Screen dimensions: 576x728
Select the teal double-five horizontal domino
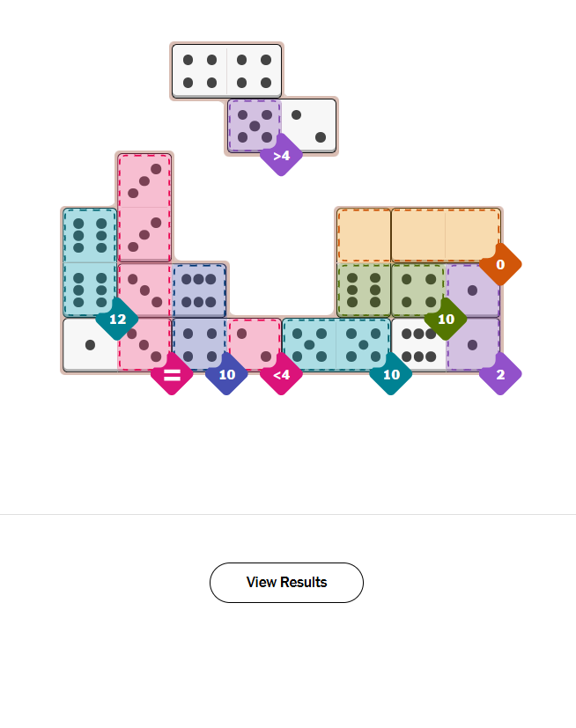tap(336, 344)
